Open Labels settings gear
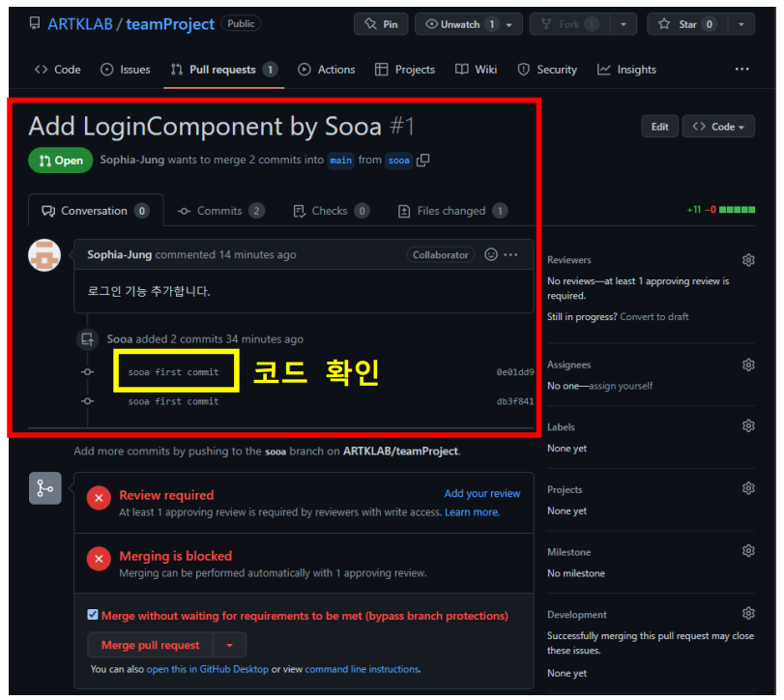784x700 pixels. 748,426
